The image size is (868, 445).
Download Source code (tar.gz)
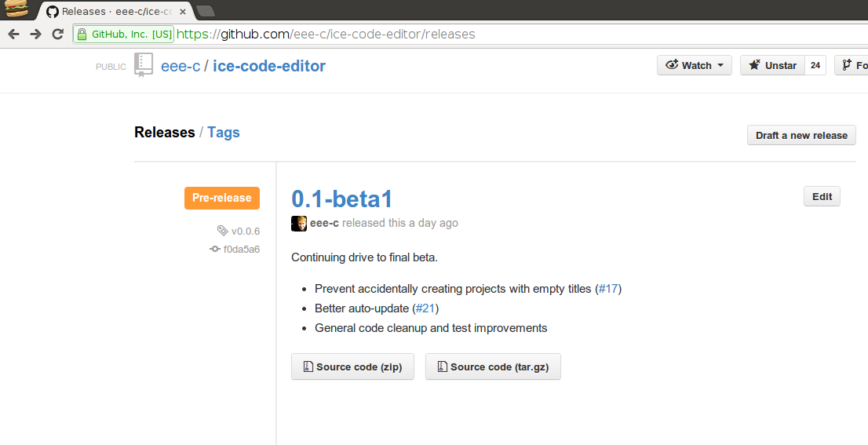tap(493, 367)
